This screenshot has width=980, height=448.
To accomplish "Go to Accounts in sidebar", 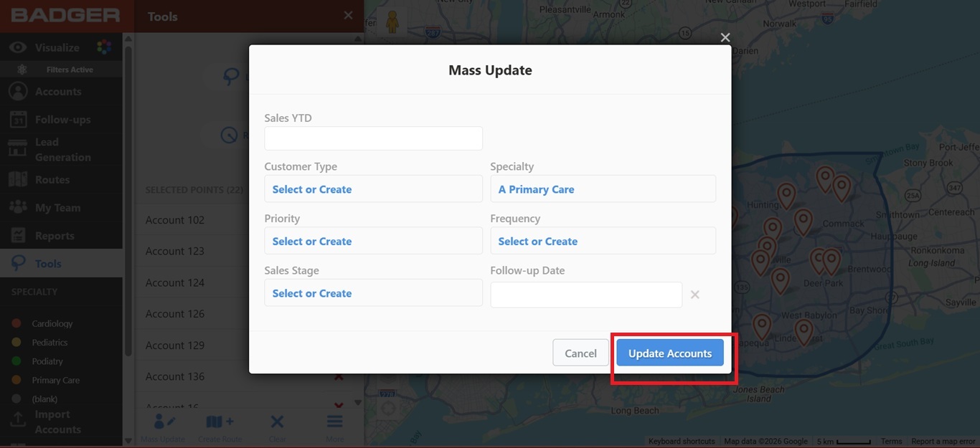I will [x=61, y=92].
